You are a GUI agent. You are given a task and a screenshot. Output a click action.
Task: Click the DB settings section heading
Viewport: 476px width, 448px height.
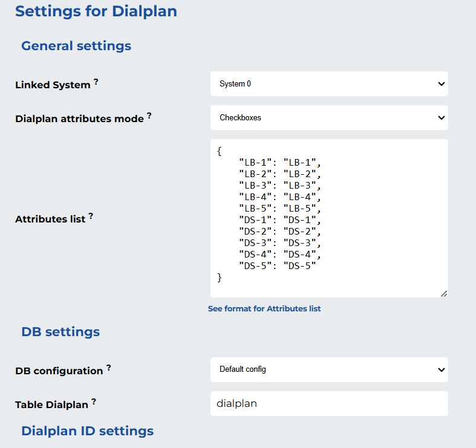tap(60, 332)
